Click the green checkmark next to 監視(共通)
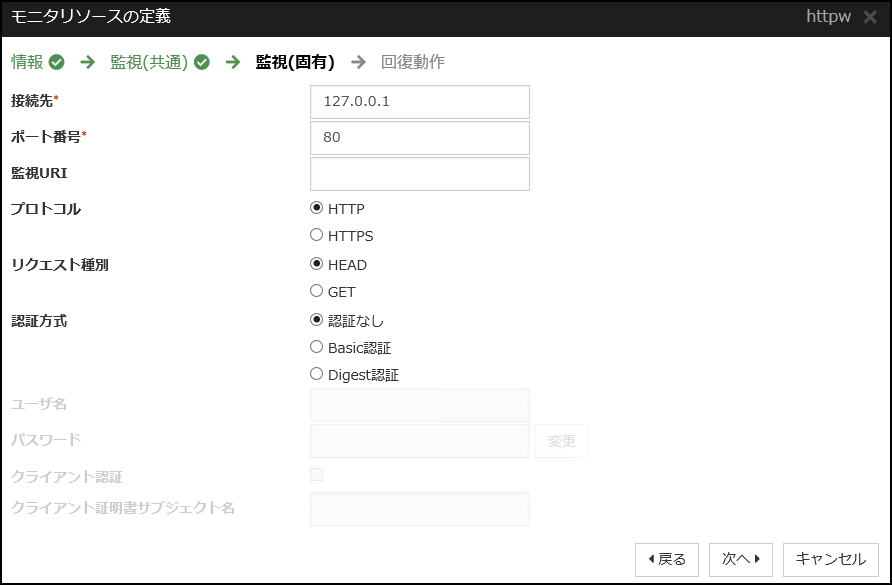This screenshot has height=585, width=892. [202, 62]
